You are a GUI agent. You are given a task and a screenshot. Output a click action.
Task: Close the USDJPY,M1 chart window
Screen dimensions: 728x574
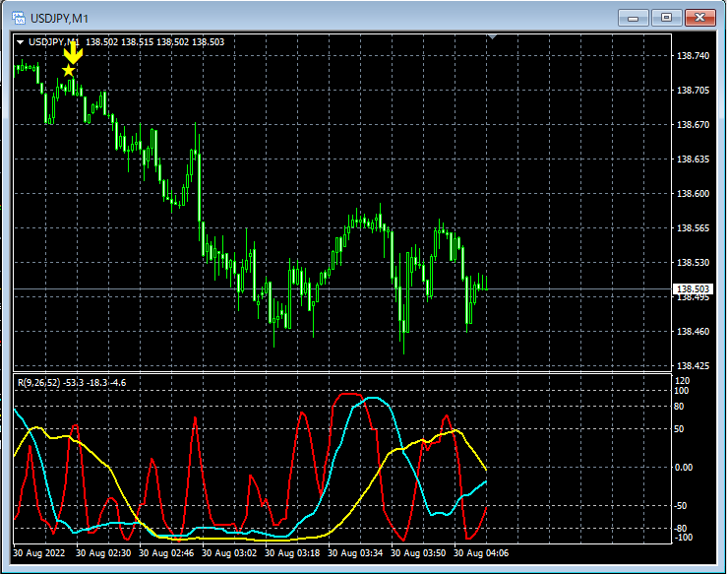(x=700, y=18)
